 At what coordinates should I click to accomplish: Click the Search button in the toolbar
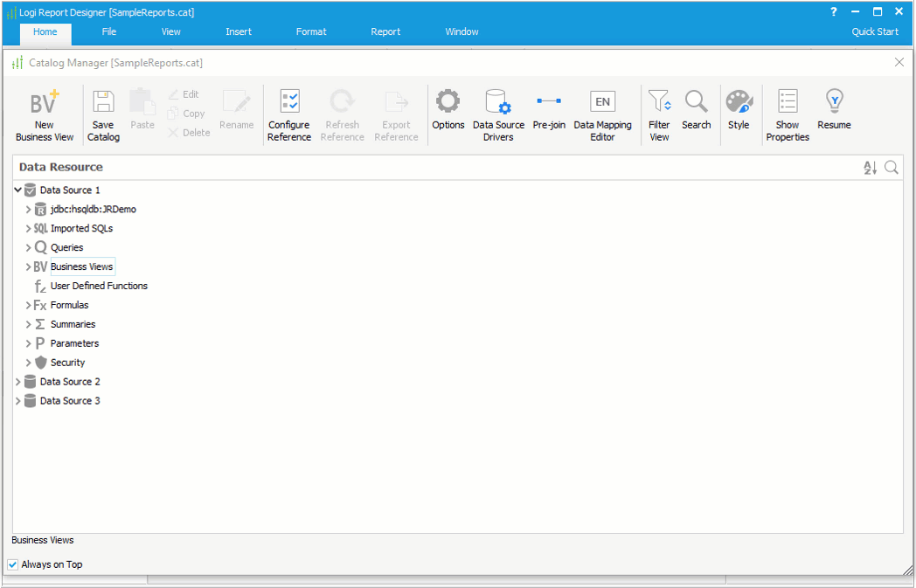(696, 107)
